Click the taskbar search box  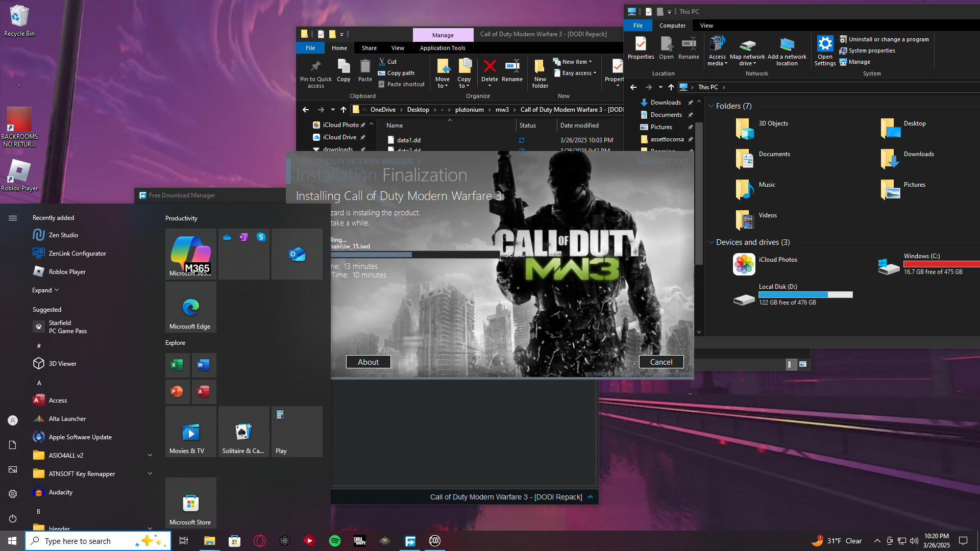coord(87,541)
